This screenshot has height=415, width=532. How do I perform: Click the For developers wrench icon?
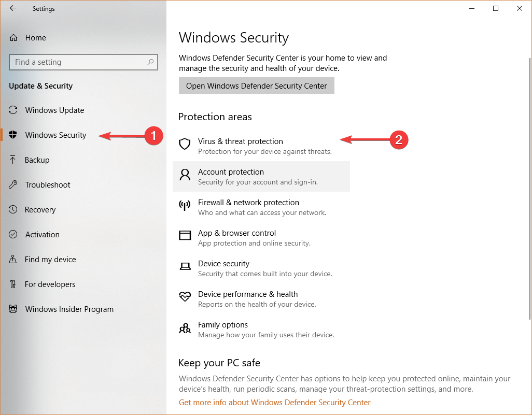pos(13,284)
